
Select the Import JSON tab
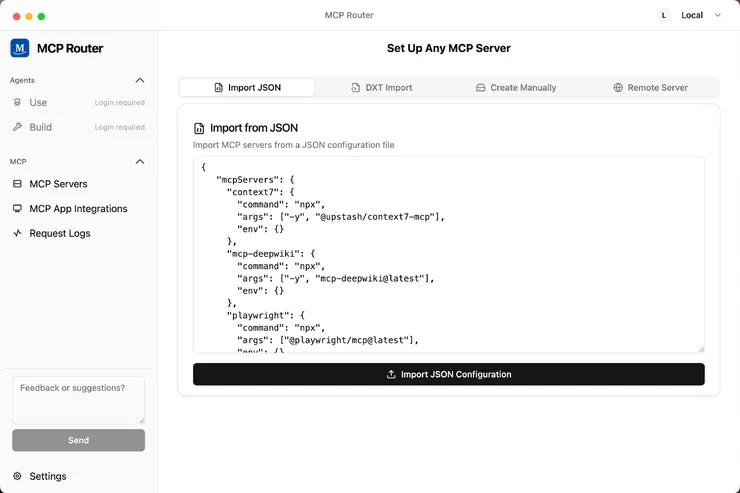247,88
